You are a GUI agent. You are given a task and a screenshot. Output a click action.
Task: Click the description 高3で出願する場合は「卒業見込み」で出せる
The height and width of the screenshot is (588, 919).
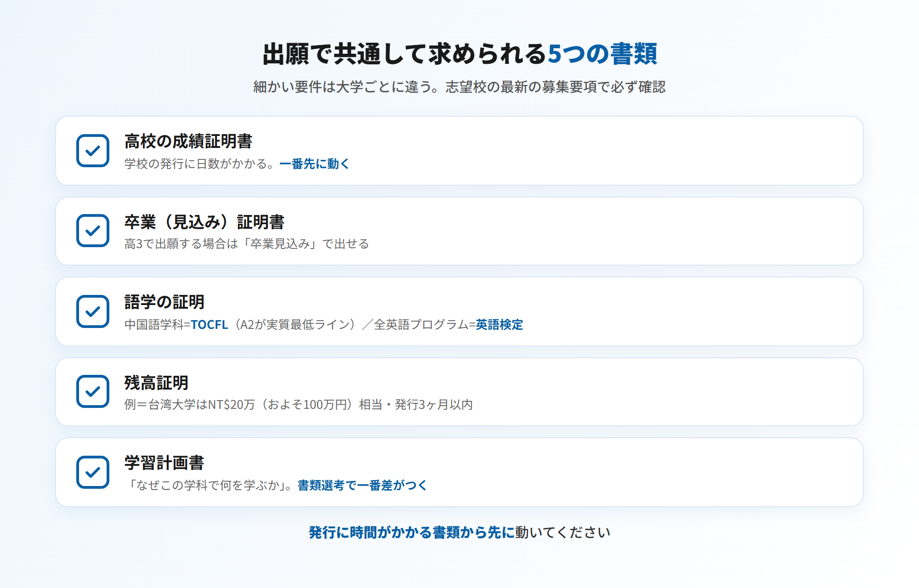click(247, 244)
